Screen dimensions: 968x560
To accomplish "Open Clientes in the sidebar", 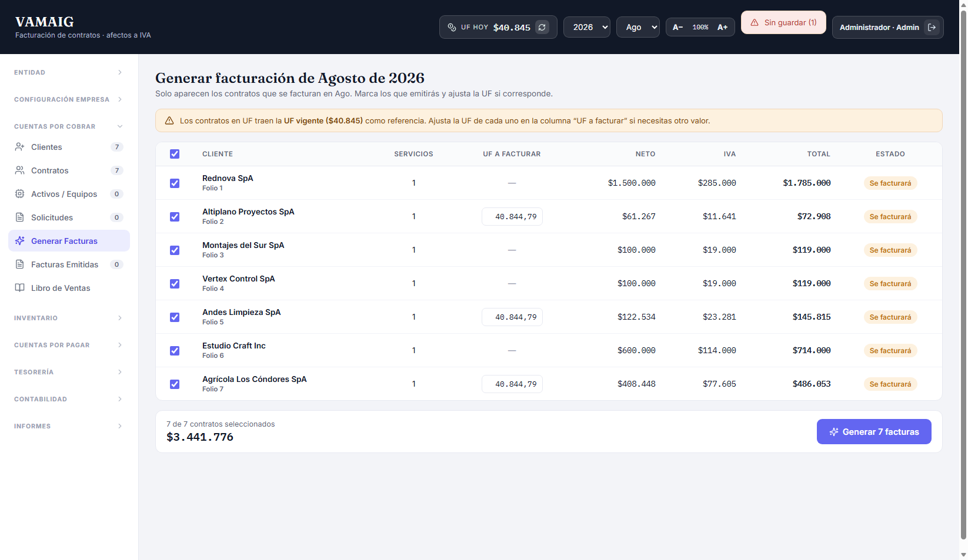I will point(69,147).
